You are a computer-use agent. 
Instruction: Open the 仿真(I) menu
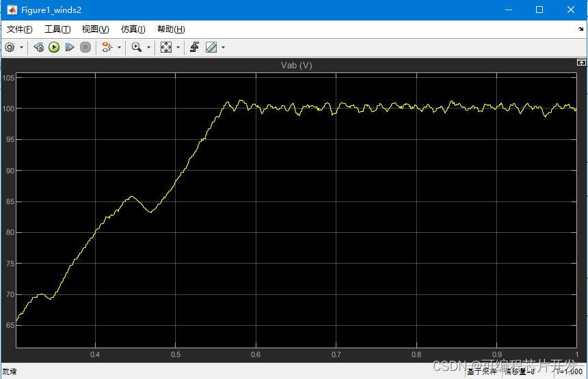tap(133, 29)
